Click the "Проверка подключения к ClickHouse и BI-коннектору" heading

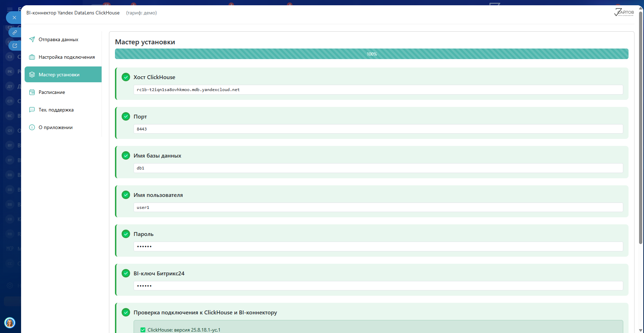(205, 312)
